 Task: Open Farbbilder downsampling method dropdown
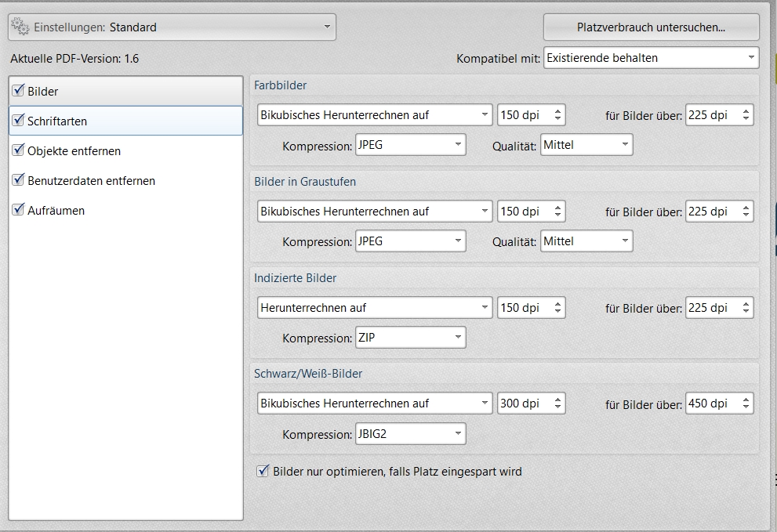pos(375,115)
